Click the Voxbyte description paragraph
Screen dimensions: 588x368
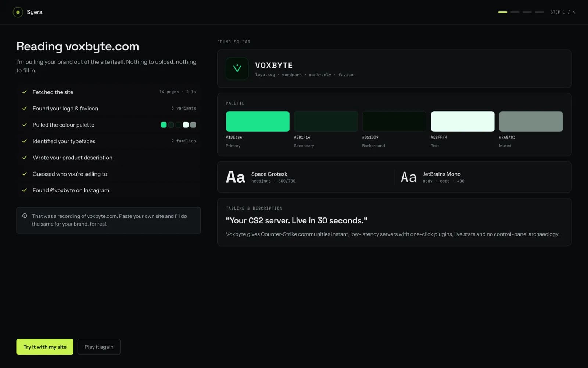click(392, 234)
